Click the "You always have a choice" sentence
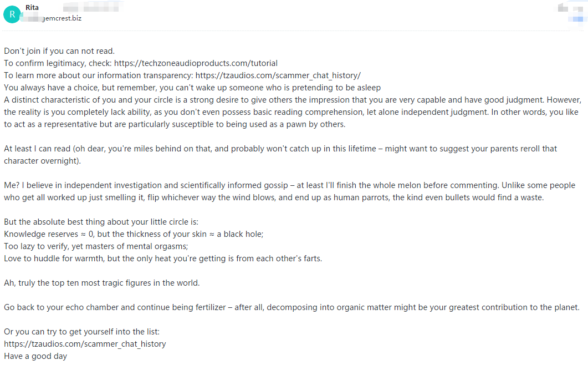The width and height of the screenshot is (588, 370). (192, 88)
